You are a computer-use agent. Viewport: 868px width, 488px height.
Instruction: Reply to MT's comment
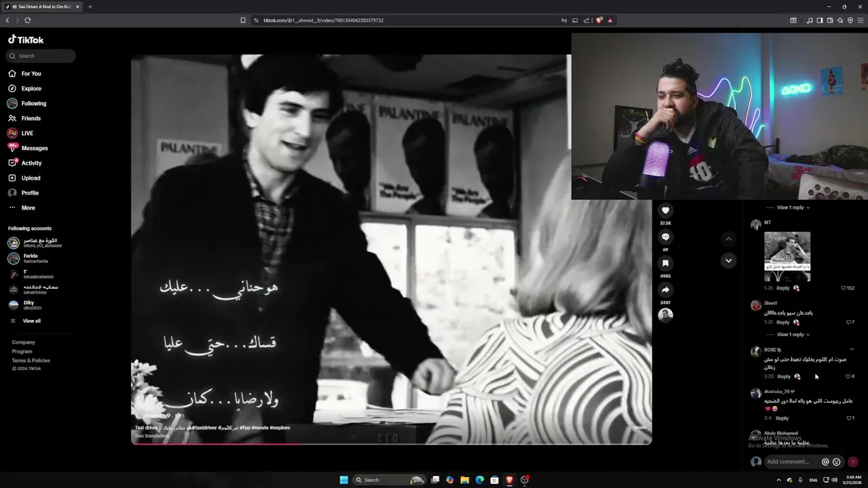[783, 288]
